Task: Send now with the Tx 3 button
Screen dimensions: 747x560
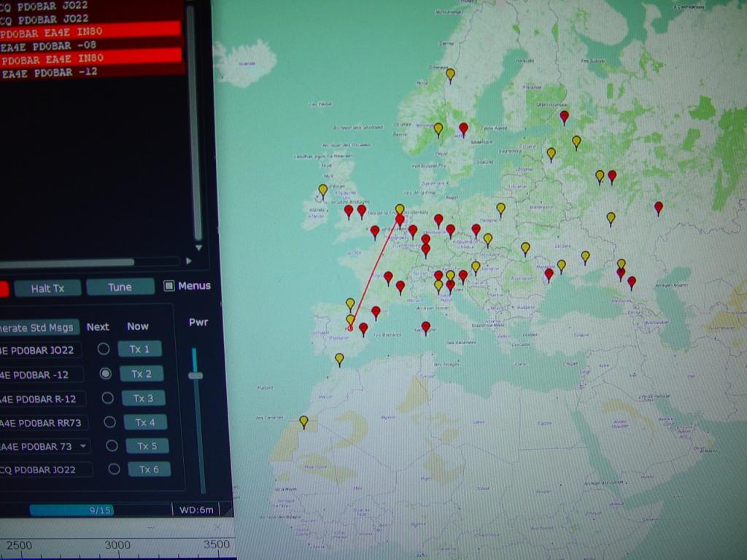Action: pyautogui.click(x=144, y=398)
